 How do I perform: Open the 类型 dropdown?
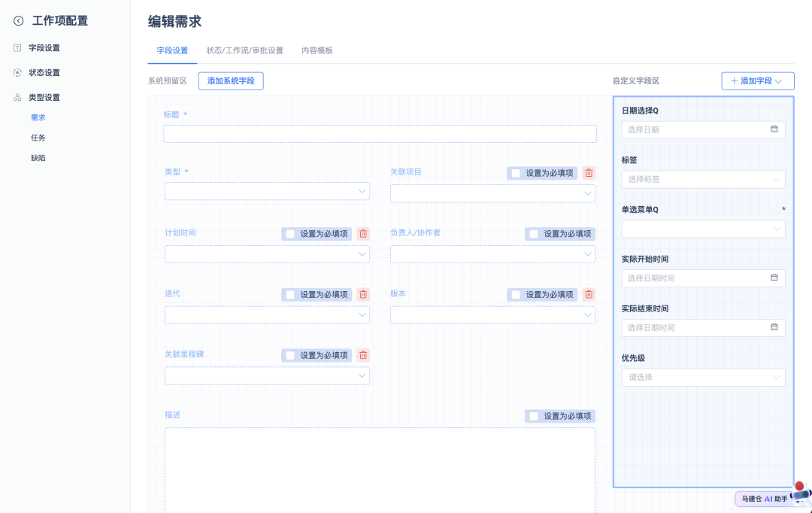267,191
